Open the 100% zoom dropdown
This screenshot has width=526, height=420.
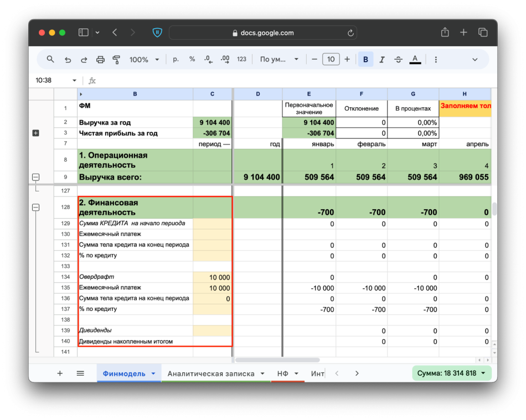click(144, 59)
